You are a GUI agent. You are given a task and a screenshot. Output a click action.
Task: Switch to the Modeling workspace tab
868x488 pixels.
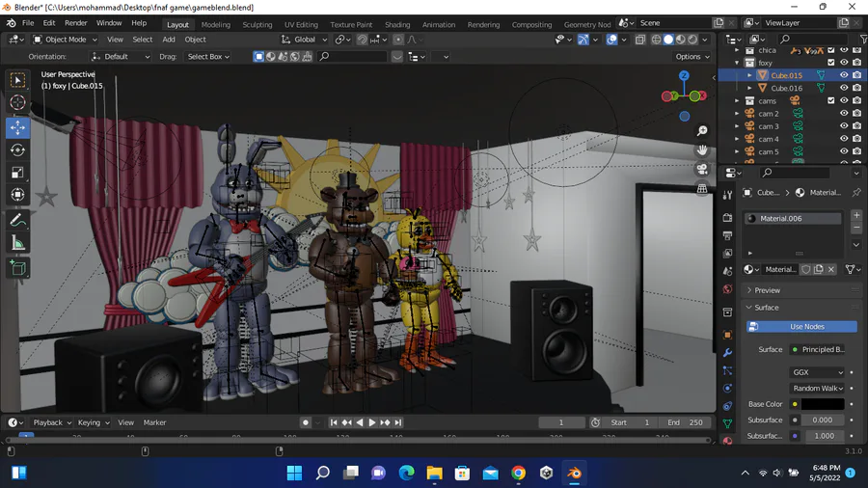[215, 24]
